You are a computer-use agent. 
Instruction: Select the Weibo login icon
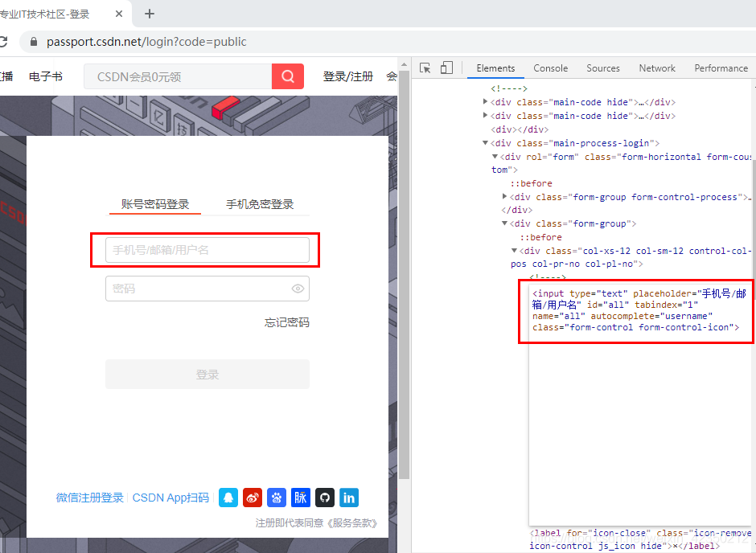click(252, 498)
